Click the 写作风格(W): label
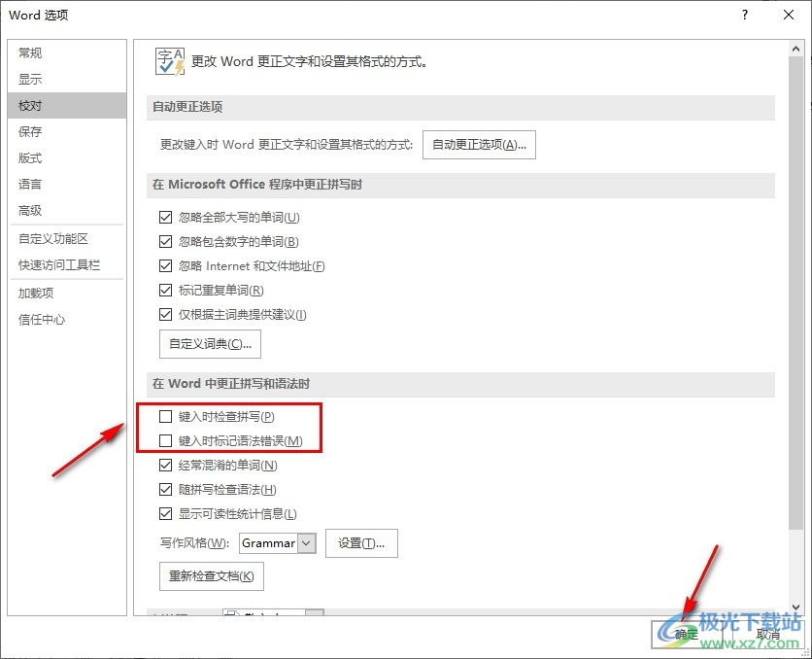The image size is (812, 659). click(x=194, y=543)
